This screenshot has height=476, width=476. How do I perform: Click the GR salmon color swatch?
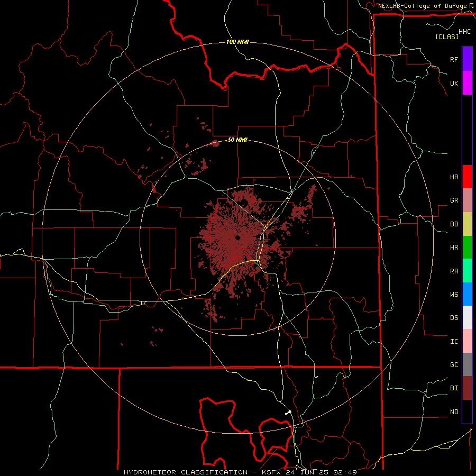pyautogui.click(x=467, y=200)
